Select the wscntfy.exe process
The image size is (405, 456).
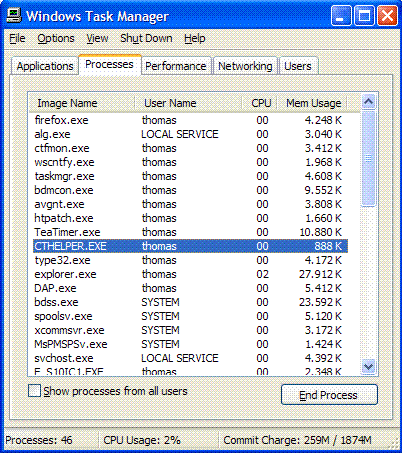[190, 162]
